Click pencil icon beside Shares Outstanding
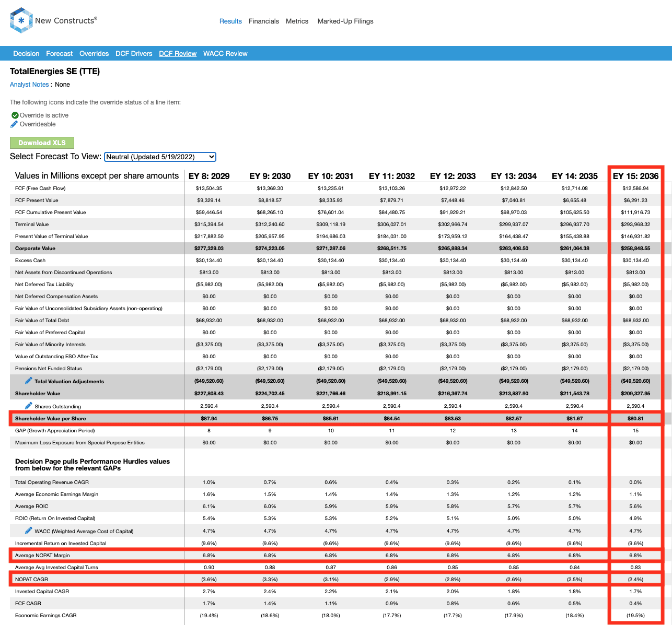The width and height of the screenshot is (672, 625). click(x=29, y=406)
